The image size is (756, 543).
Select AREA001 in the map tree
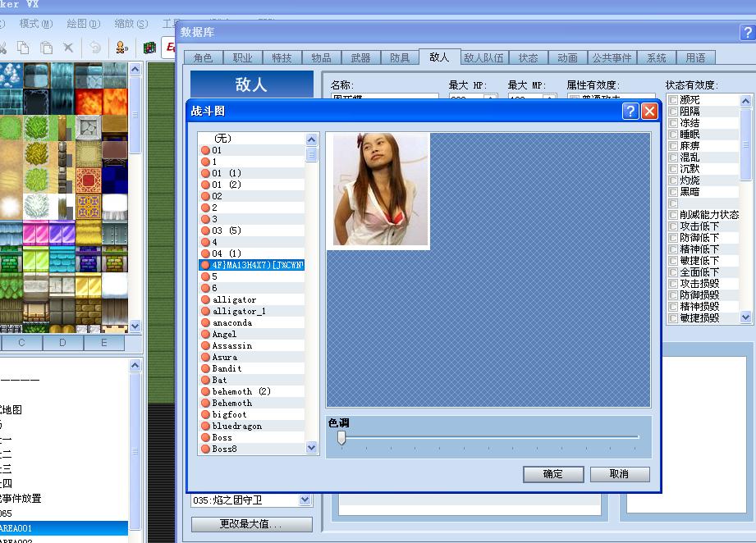point(64,528)
